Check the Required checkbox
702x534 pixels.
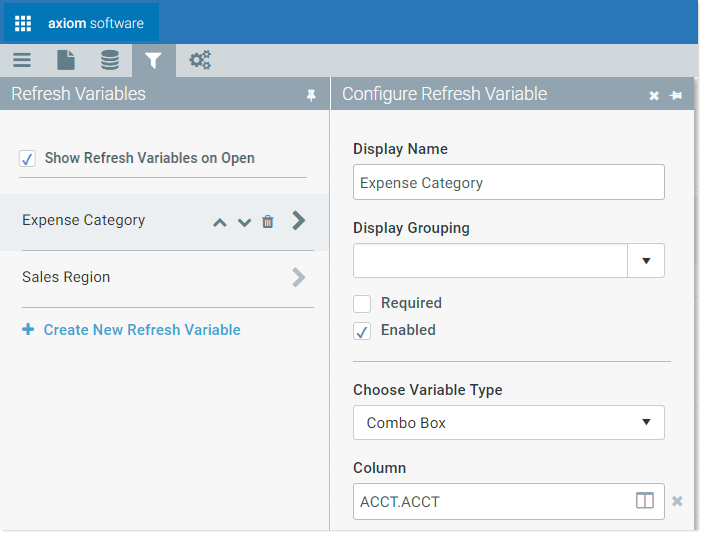click(x=362, y=303)
